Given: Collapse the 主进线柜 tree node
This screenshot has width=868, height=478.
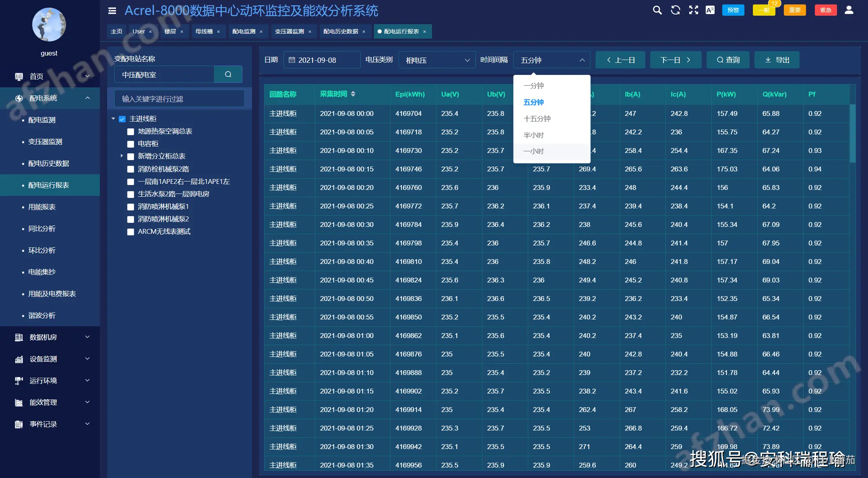Looking at the screenshot, I should click(114, 119).
